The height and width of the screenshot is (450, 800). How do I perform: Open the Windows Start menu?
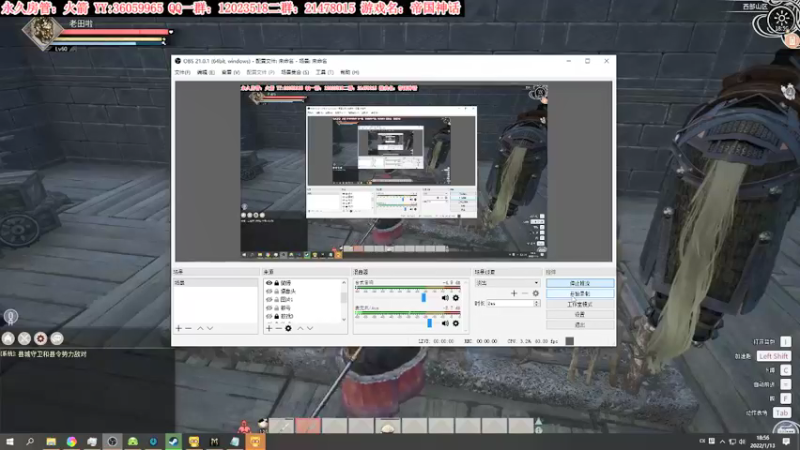[x=10, y=441]
